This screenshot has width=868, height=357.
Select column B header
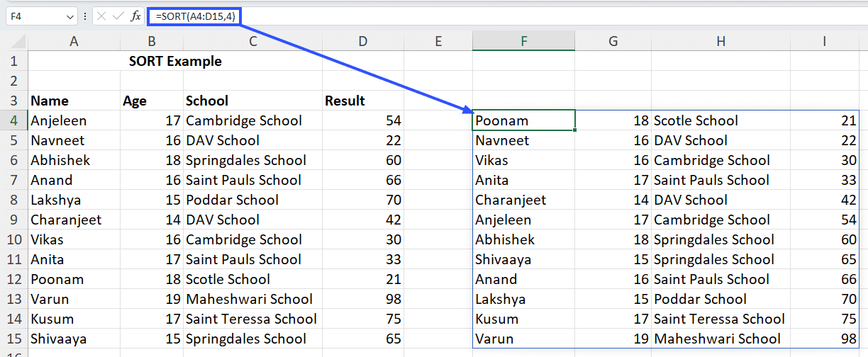151,42
